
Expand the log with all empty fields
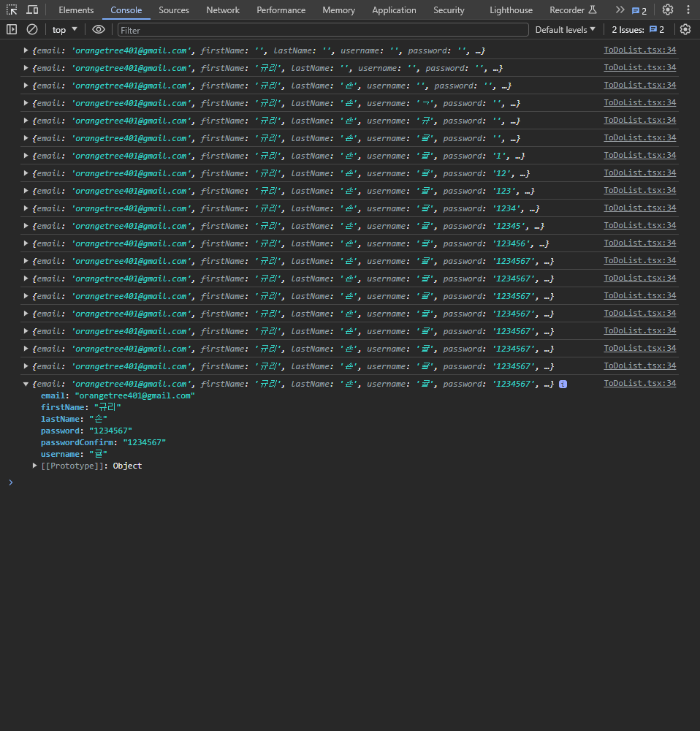click(26, 50)
